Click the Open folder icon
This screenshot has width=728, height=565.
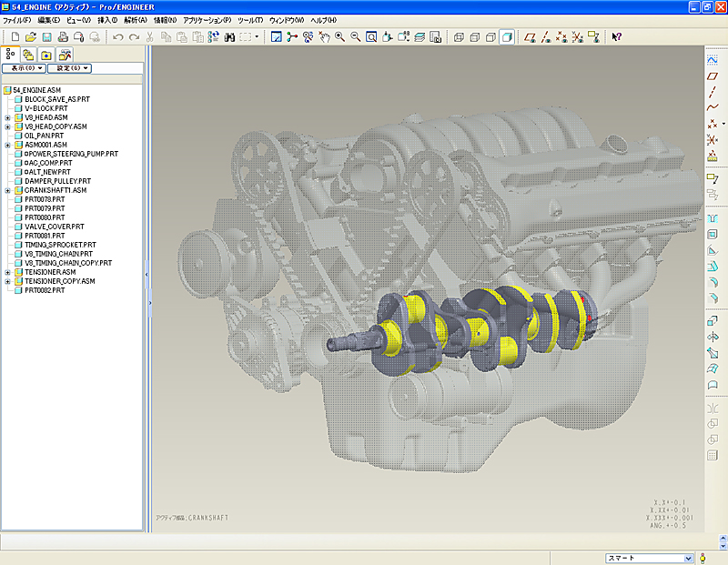point(31,37)
